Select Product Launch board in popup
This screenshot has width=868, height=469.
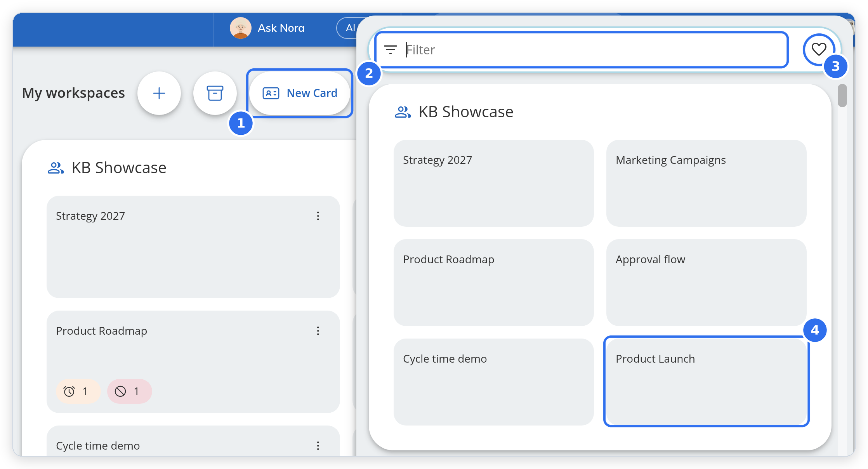coord(706,382)
